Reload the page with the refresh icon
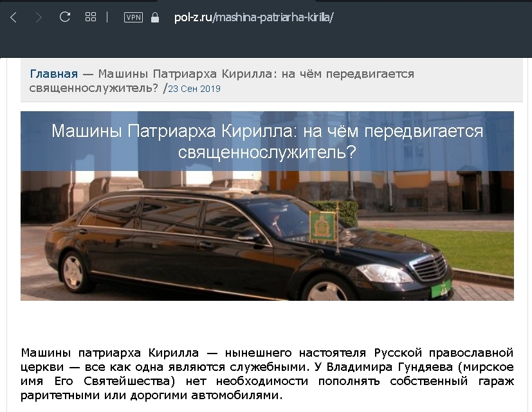The height and width of the screenshot is (412, 532). click(x=65, y=17)
